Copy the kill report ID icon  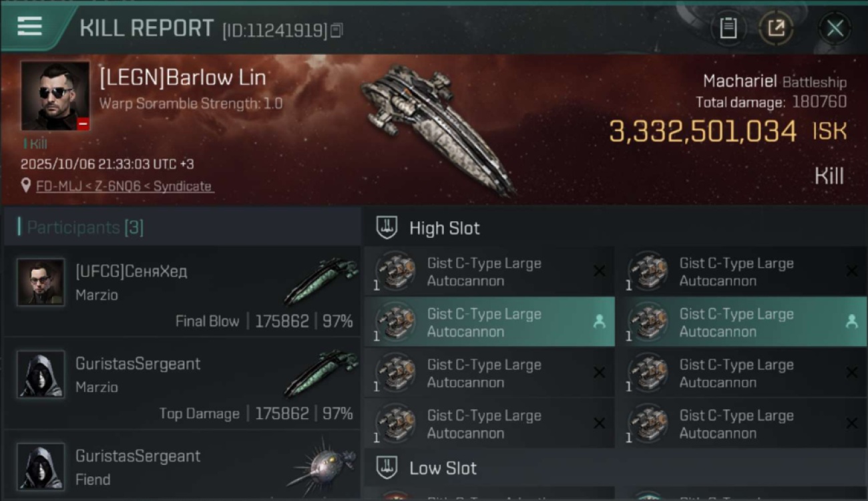[x=337, y=30]
